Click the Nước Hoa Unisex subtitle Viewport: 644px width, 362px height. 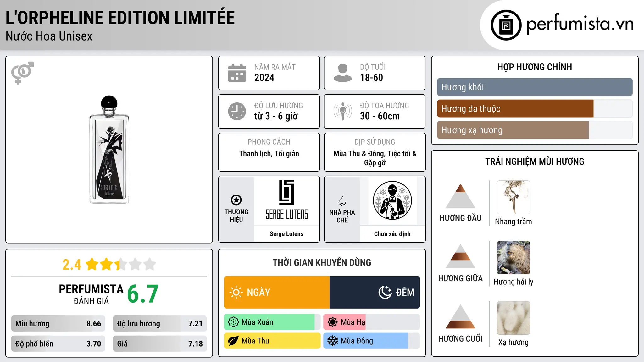pyautogui.click(x=49, y=36)
